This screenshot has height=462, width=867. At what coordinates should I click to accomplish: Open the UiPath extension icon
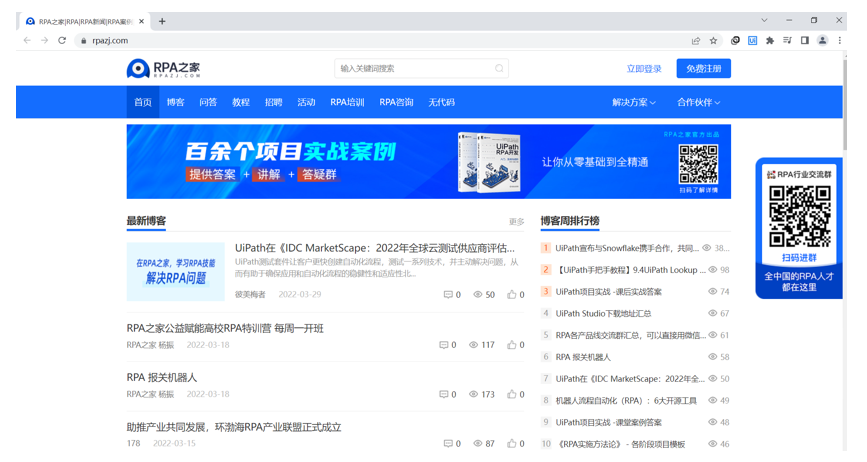(x=753, y=40)
